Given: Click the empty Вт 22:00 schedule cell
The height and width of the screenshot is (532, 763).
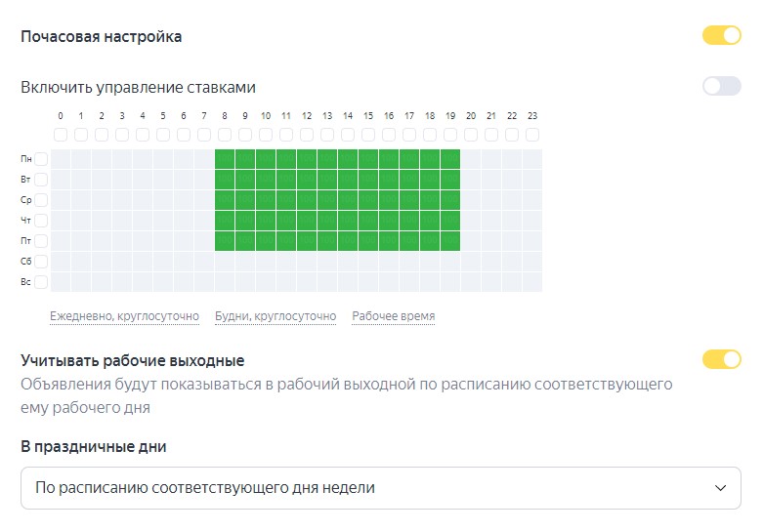Looking at the screenshot, I should (x=512, y=180).
